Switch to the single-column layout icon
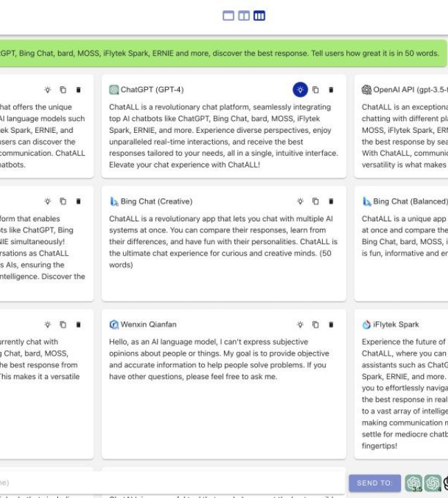This screenshot has height=498, width=448. (228, 15)
